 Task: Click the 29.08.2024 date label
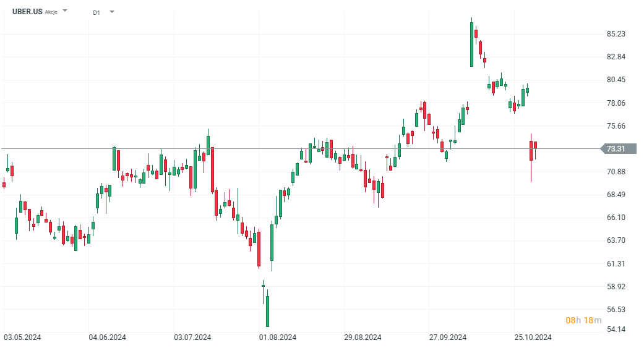[x=363, y=337]
